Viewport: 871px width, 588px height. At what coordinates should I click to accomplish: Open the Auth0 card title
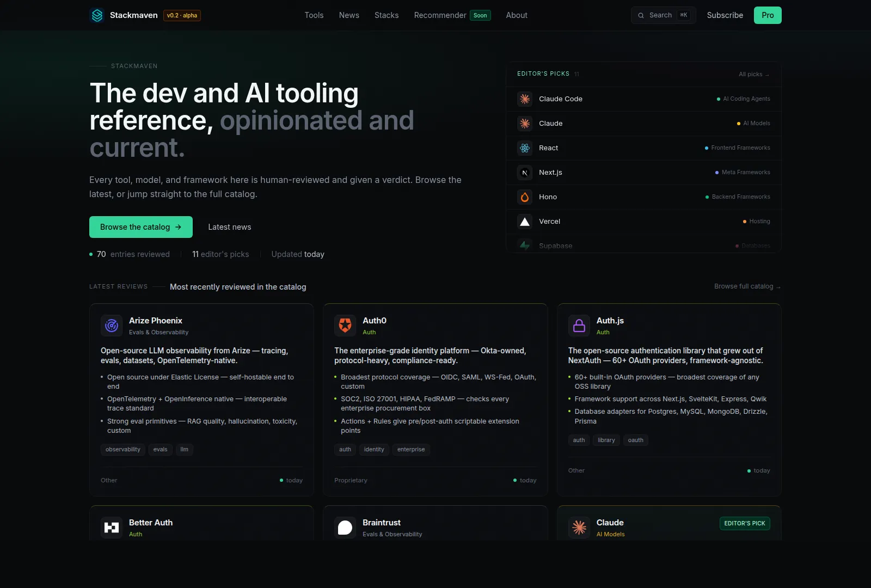tap(375, 321)
